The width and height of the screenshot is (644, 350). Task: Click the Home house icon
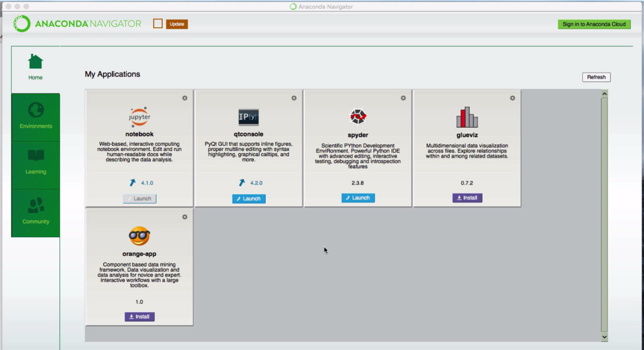pos(36,62)
